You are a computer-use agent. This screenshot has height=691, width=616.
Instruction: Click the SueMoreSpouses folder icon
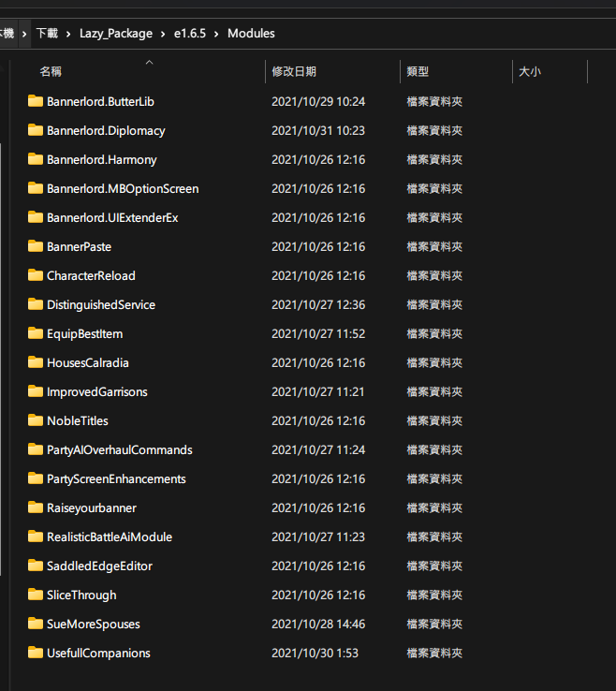click(36, 624)
